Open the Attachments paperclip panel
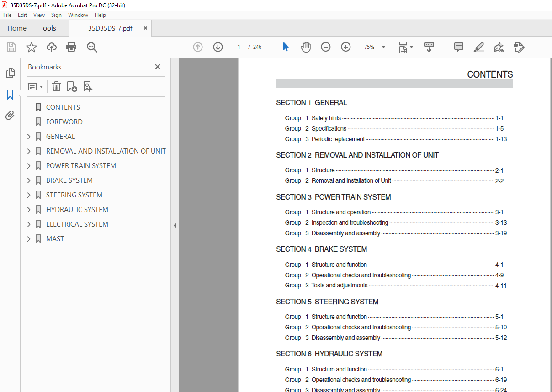The height and width of the screenshot is (392, 552). point(10,115)
